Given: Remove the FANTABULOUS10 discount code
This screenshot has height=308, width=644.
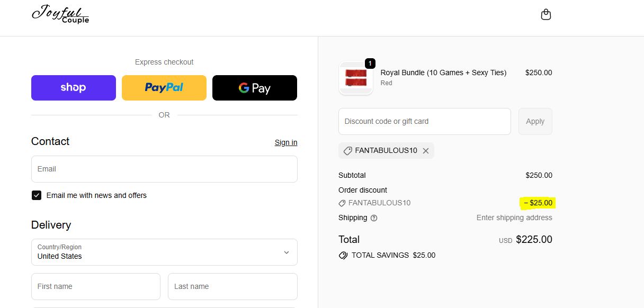Looking at the screenshot, I should (426, 150).
